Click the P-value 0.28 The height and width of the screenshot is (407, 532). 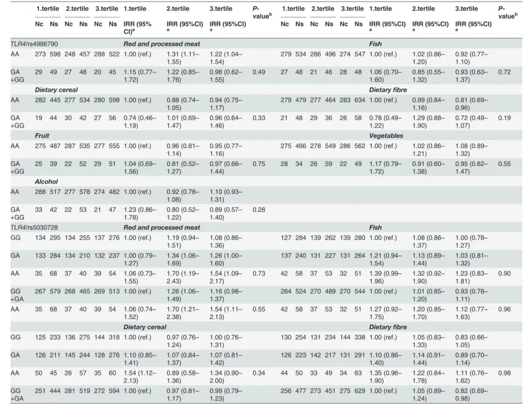coord(259,209)
